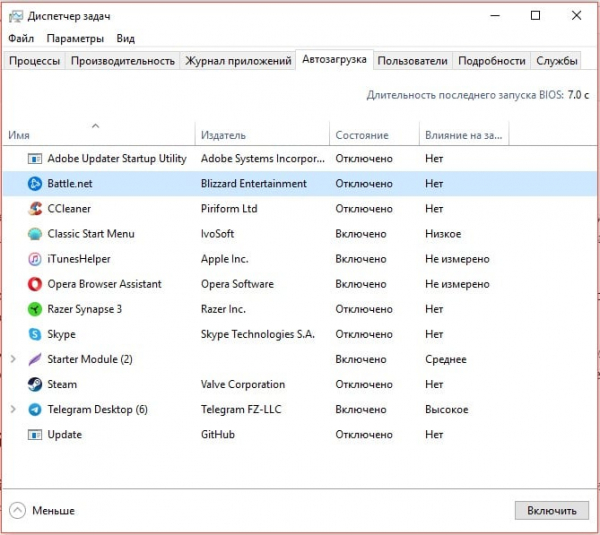This screenshot has width=600, height=535.
Task: Select the Автозагрузка tab
Action: (x=334, y=59)
